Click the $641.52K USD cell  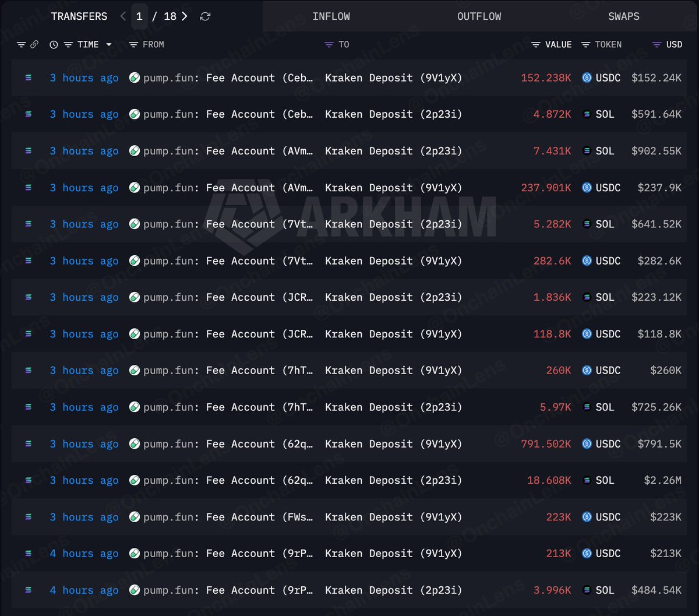point(656,224)
